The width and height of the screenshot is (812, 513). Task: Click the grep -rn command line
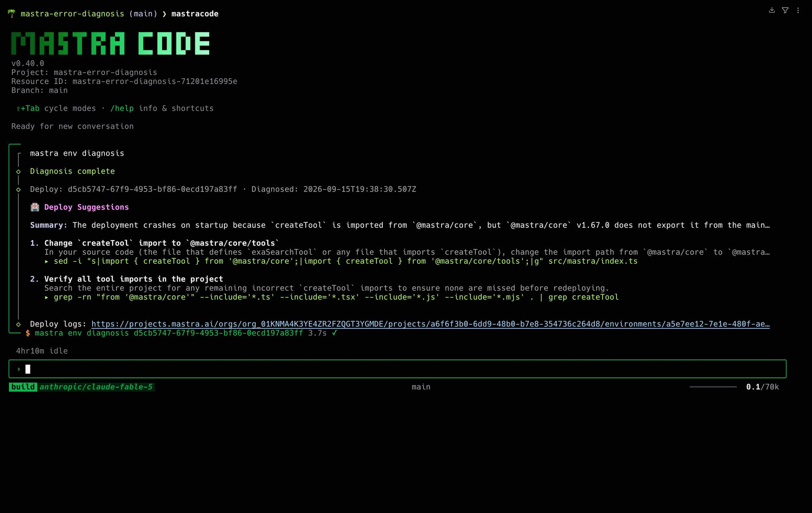pos(336,297)
